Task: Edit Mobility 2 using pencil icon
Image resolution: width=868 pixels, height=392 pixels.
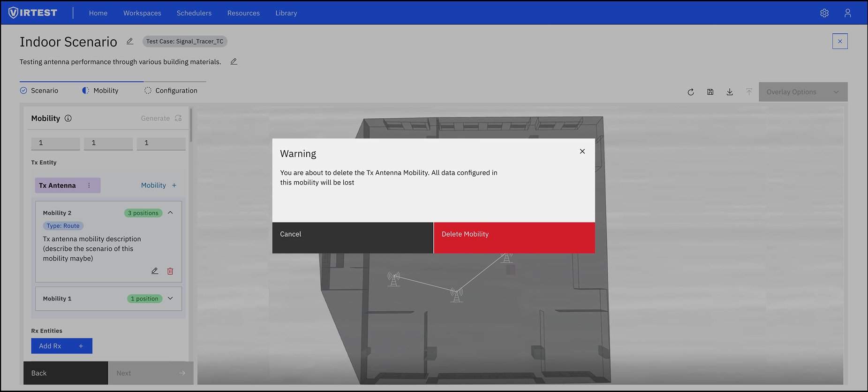Action: tap(155, 271)
